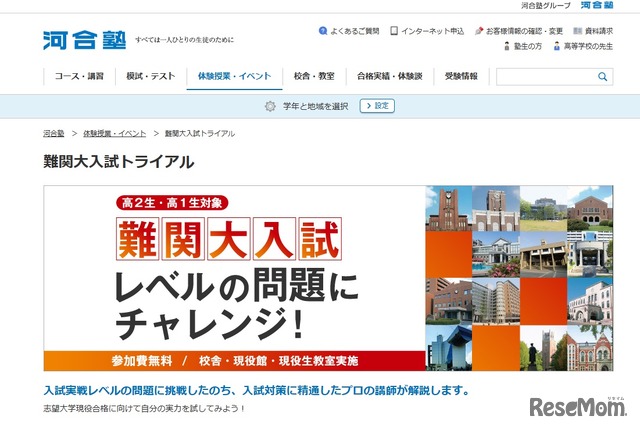The height and width of the screenshot is (430, 640).
Task: Open the 資料請求 link
Action: tap(599, 31)
